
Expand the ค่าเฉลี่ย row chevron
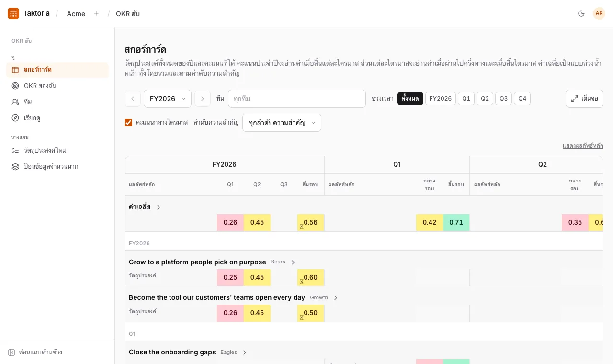(159, 207)
